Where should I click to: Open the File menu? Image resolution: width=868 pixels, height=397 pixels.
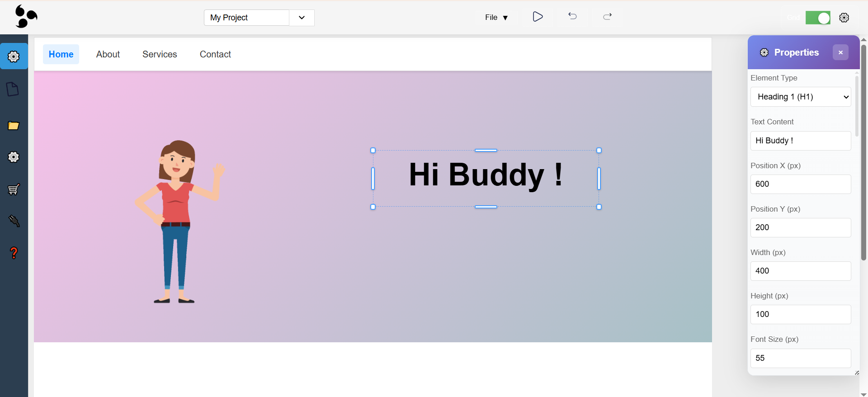click(496, 18)
